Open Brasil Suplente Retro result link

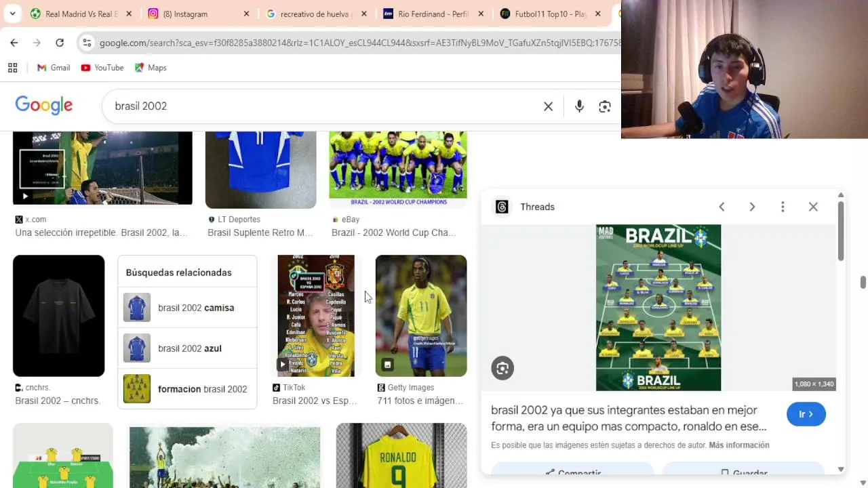pyautogui.click(x=260, y=232)
